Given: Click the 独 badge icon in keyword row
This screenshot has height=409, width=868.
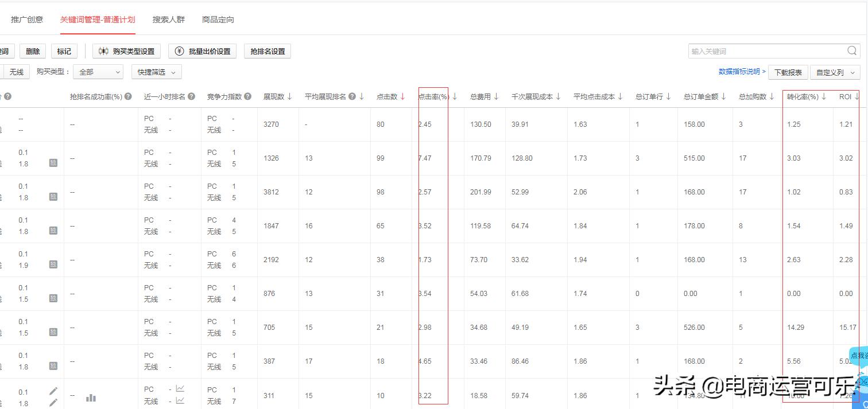Looking at the screenshot, I should pos(53,163).
